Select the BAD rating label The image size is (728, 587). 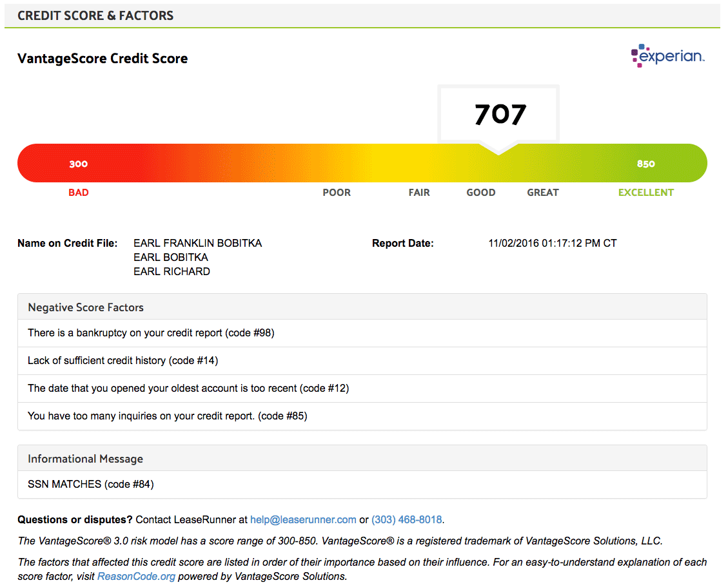coord(79,193)
